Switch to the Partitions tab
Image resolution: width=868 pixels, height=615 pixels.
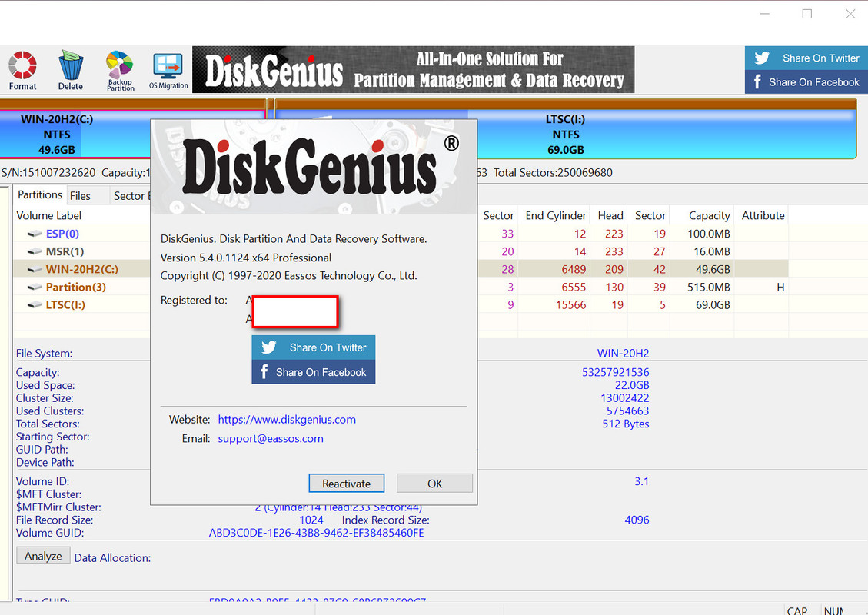40,194
